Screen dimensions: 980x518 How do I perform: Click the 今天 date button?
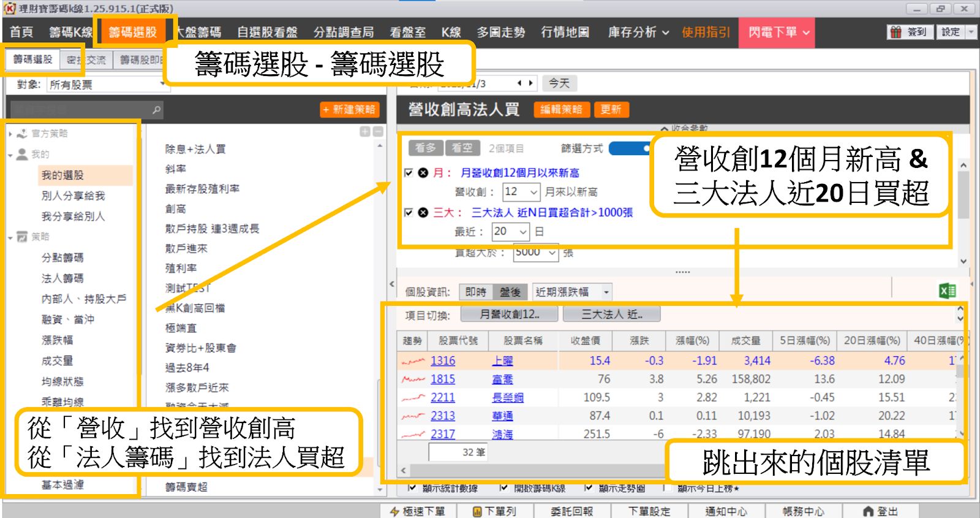[x=559, y=83]
